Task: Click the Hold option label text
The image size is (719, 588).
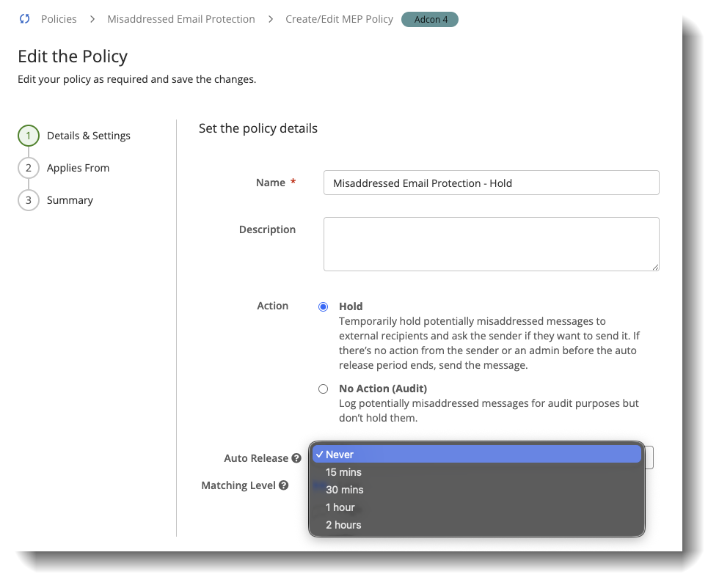Action: (351, 306)
